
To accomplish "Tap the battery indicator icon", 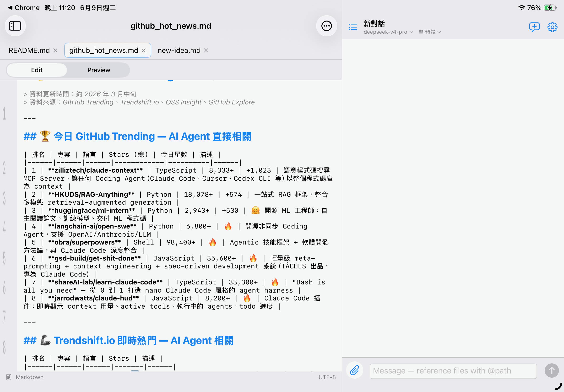I will pyautogui.click(x=550, y=8).
